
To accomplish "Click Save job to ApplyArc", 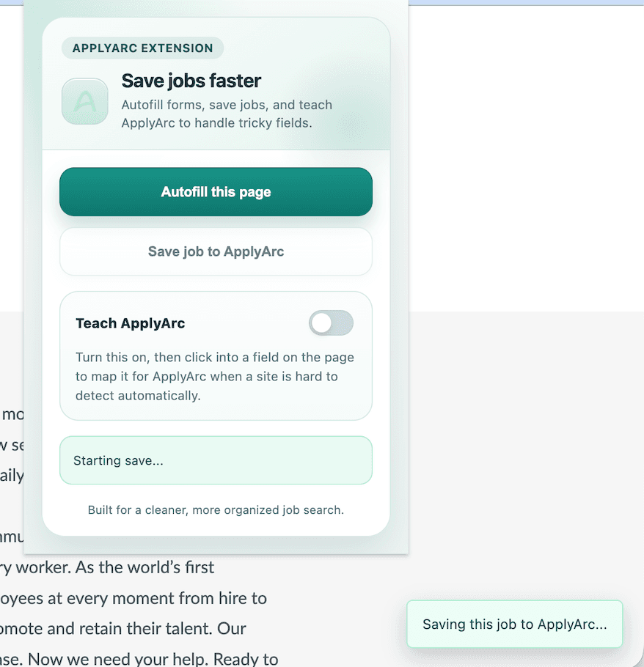I will (216, 251).
